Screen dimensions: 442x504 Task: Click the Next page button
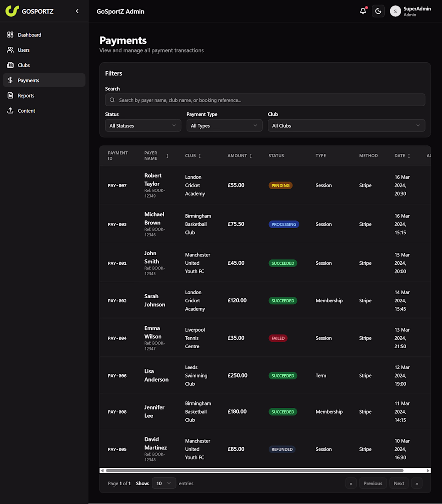[399, 483]
